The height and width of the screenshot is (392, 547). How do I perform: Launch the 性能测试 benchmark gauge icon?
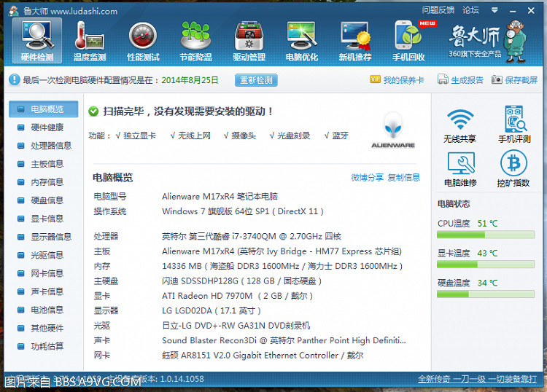tap(143, 41)
